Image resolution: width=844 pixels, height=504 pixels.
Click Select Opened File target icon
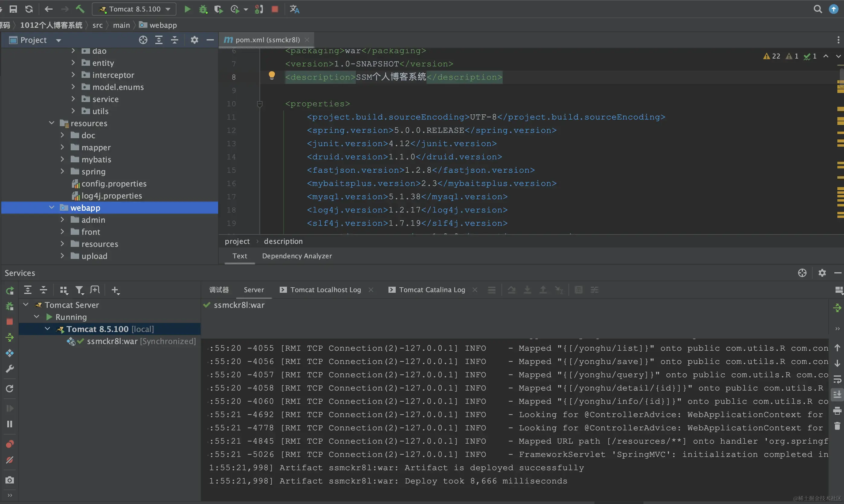[143, 40]
